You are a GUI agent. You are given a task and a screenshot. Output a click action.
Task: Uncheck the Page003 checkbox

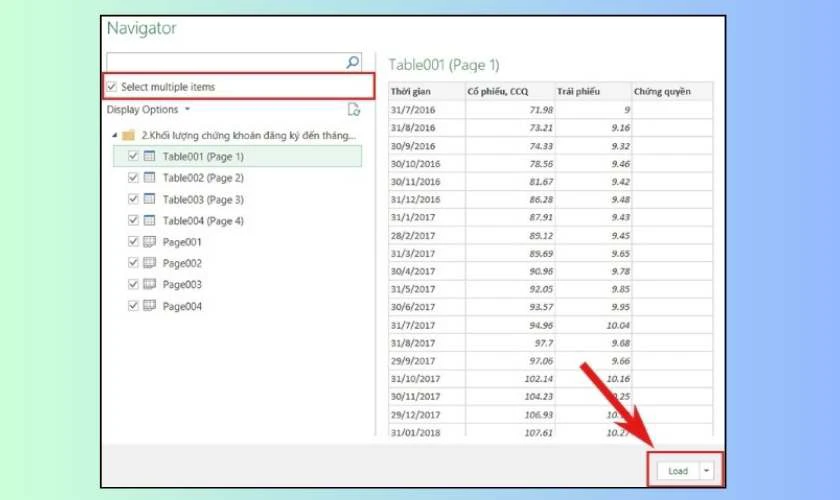click(x=133, y=284)
